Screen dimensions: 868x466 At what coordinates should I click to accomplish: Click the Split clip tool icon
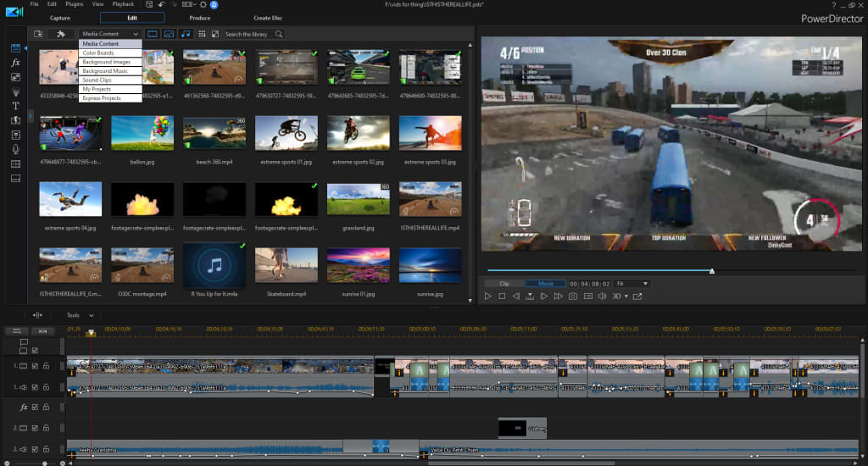pos(38,314)
